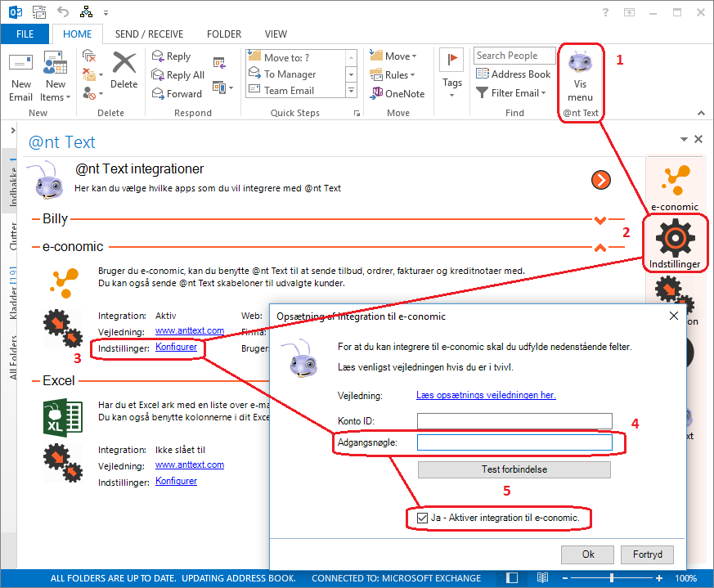Viewport: 714px width, 588px height.
Task: Switch to SEND / RECEIVE tab
Action: (x=149, y=34)
